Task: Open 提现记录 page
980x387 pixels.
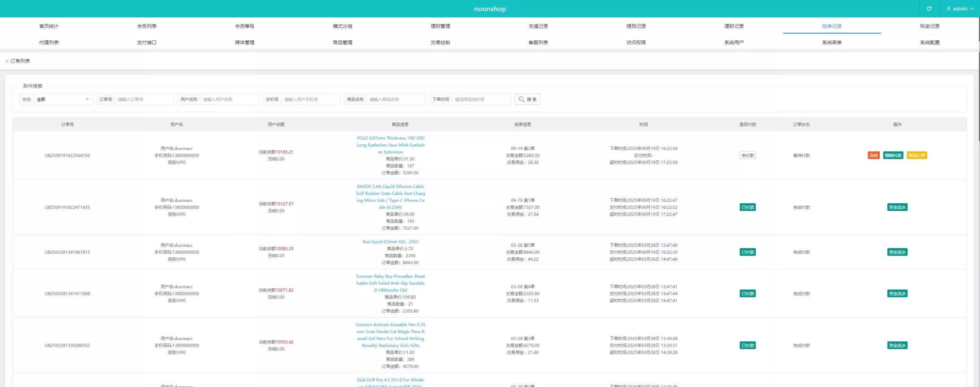Action: pyautogui.click(x=636, y=26)
